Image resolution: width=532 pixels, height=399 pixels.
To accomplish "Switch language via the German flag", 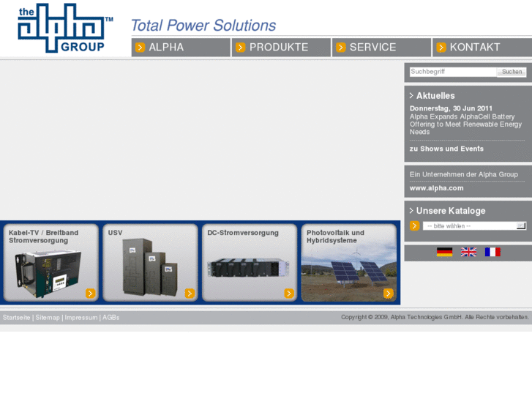I will (x=444, y=252).
